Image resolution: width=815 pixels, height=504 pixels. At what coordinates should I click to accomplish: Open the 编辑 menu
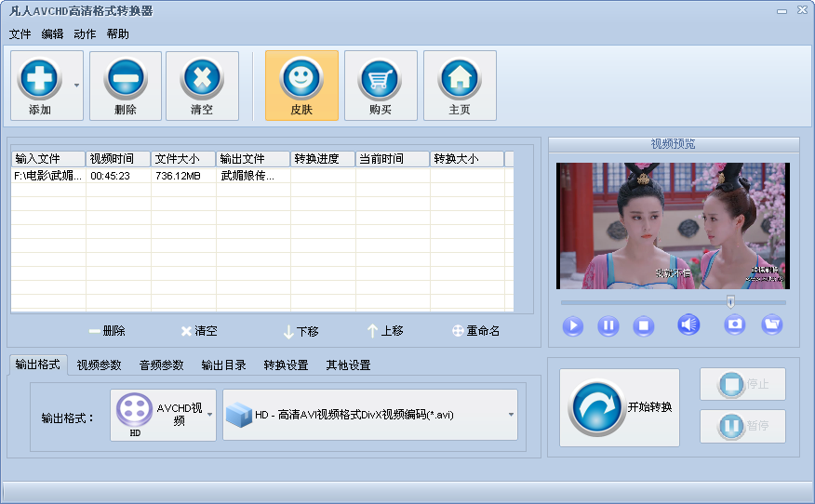click(52, 34)
